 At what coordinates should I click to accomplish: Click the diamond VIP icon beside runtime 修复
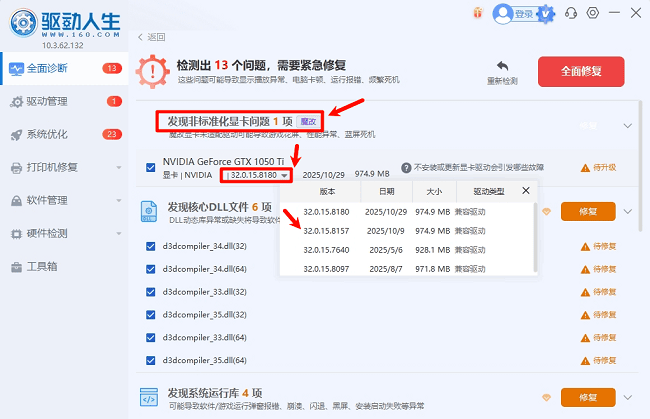coord(546,398)
